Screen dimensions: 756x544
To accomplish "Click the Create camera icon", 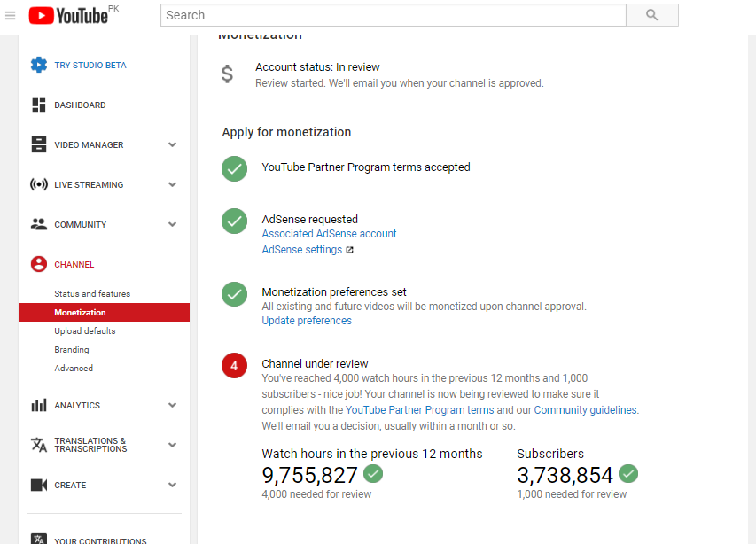I will pyautogui.click(x=39, y=485).
